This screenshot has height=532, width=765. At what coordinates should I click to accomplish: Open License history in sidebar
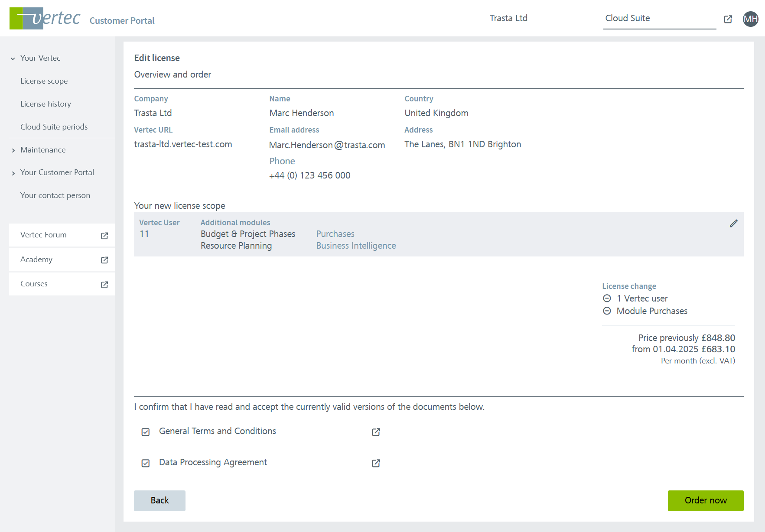46,104
